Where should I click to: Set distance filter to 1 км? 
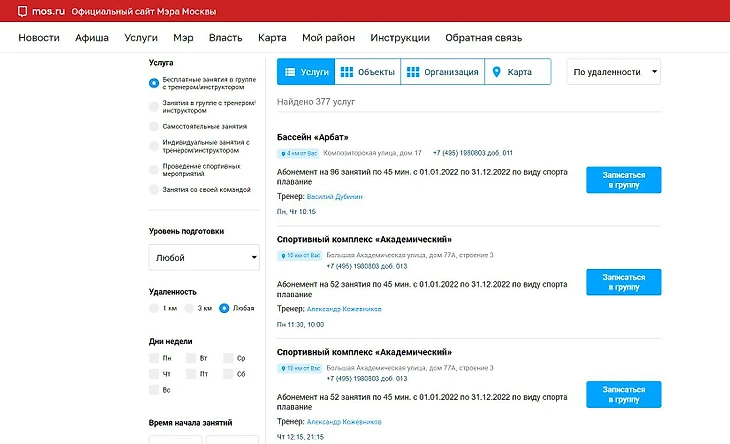(x=154, y=308)
